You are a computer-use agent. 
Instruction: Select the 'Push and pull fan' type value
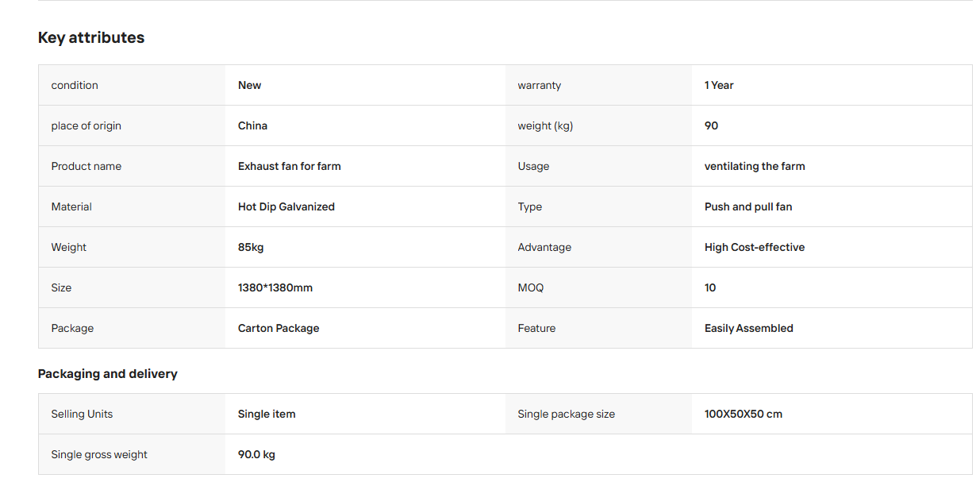pos(748,206)
